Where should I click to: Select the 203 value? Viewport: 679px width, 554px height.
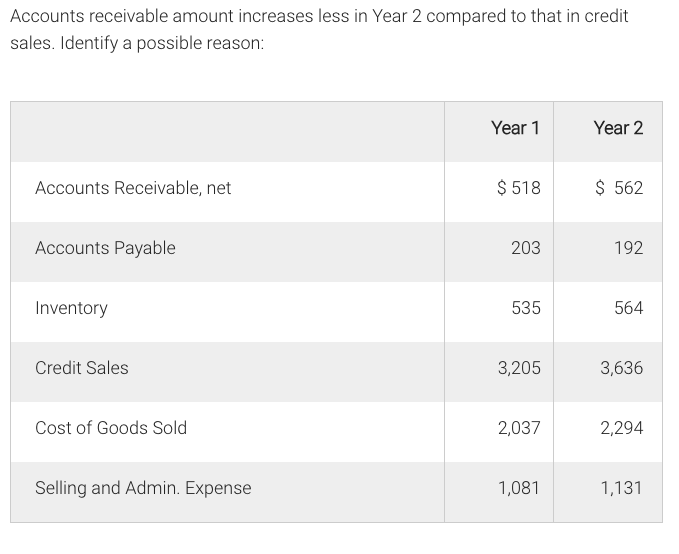click(526, 248)
